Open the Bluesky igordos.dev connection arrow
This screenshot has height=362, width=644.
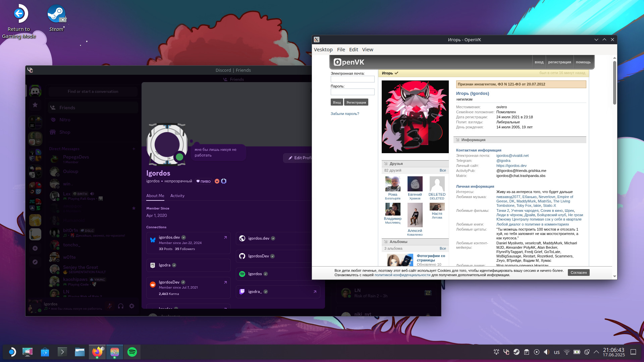pos(225,237)
